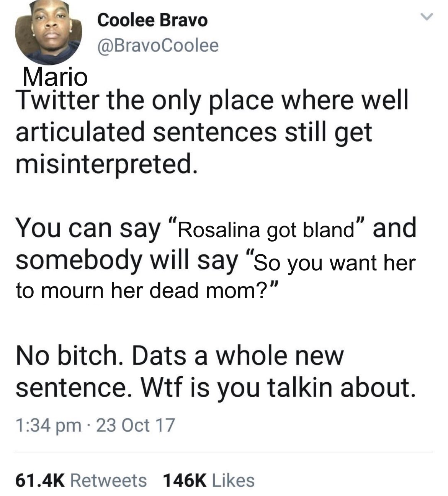Click the "23 Oct 17" date
448x496 pixels.
click(x=136, y=425)
